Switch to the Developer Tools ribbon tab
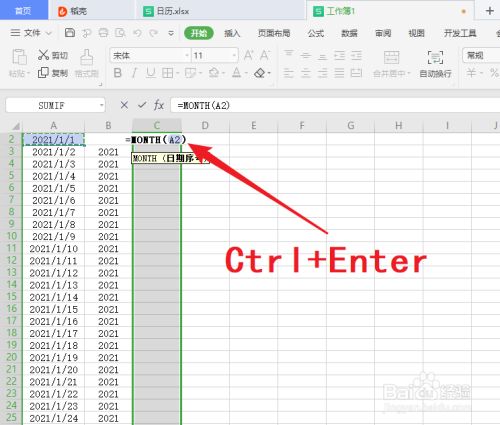 click(460, 33)
